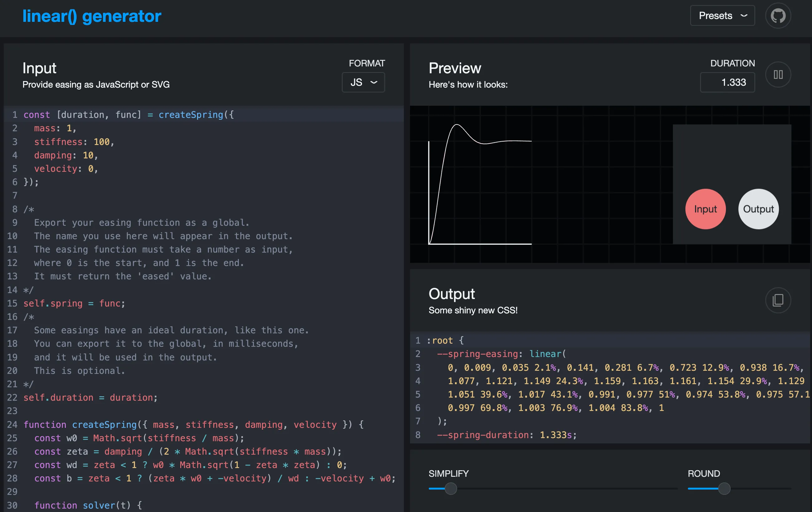Open the JS format dropdown
This screenshot has width=812, height=512.
click(x=363, y=82)
